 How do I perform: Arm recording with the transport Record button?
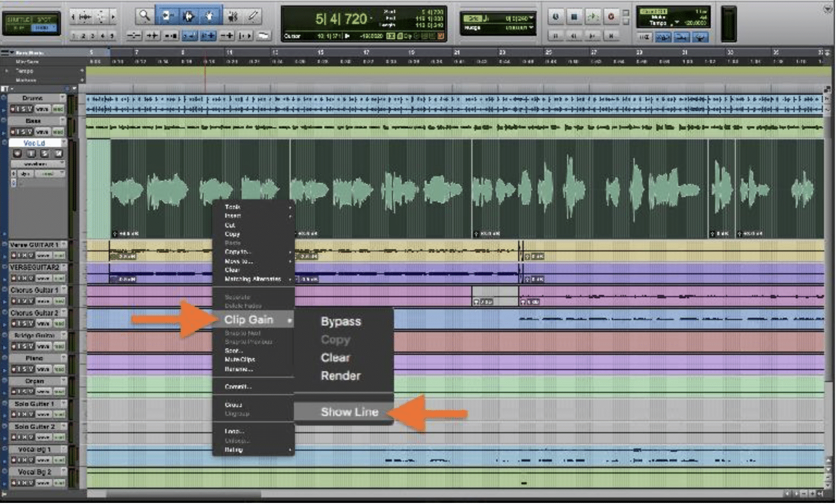point(611,17)
